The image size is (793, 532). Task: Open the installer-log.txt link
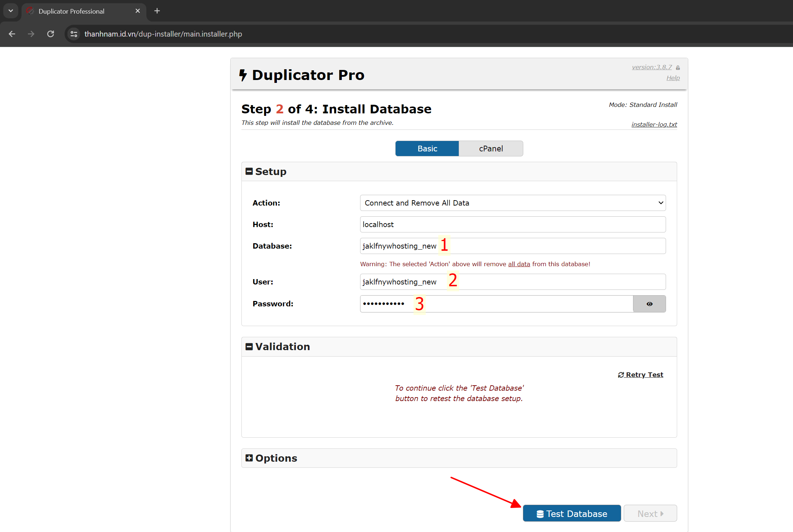(654, 124)
